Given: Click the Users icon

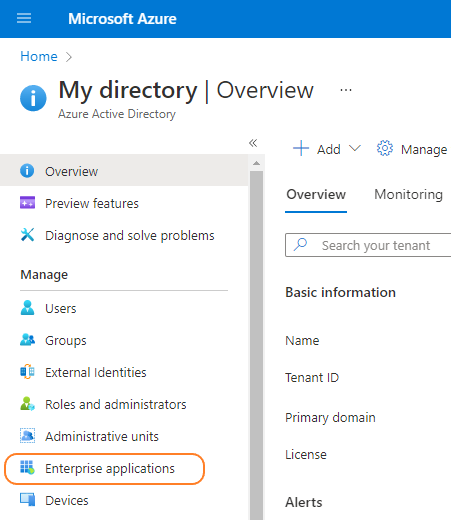Looking at the screenshot, I should pos(27,307).
